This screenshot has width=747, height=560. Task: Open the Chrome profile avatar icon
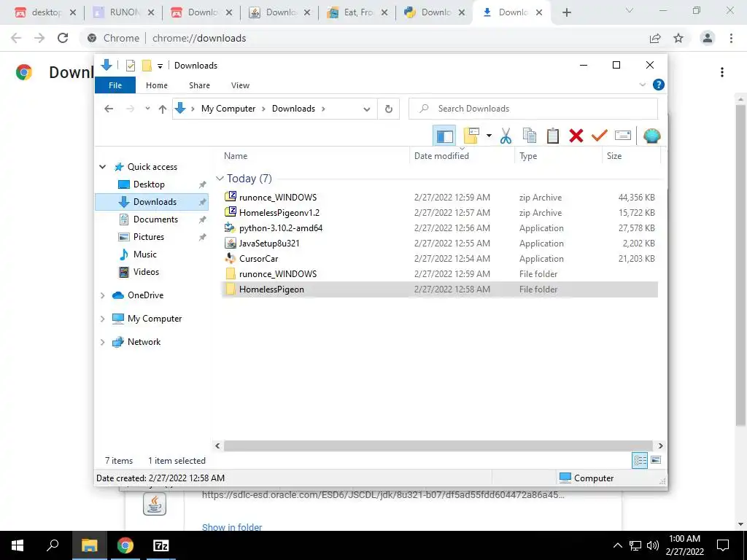(x=708, y=38)
